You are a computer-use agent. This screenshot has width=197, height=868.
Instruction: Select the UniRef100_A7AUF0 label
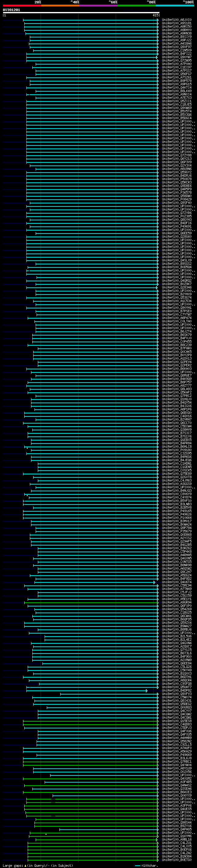coord(177,749)
